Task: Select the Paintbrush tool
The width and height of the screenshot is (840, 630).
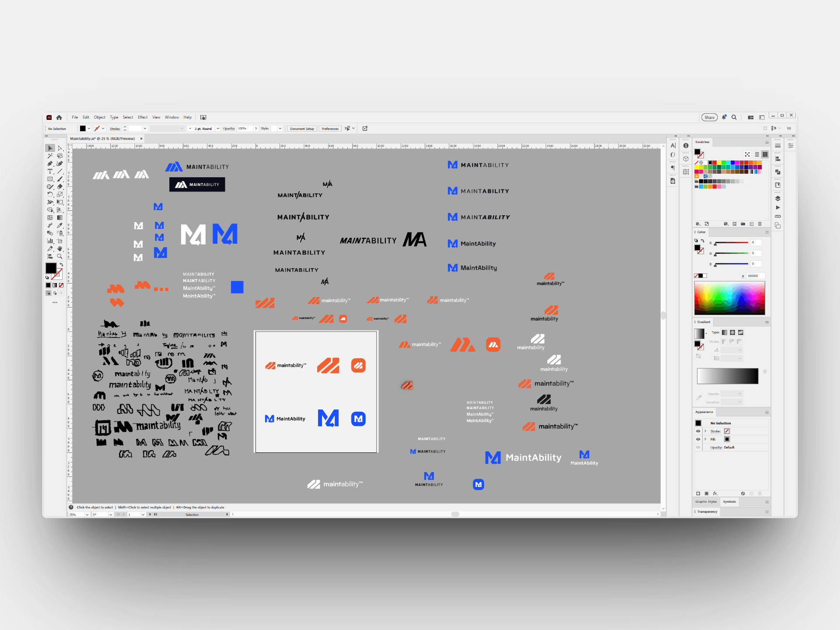Action: [60, 179]
